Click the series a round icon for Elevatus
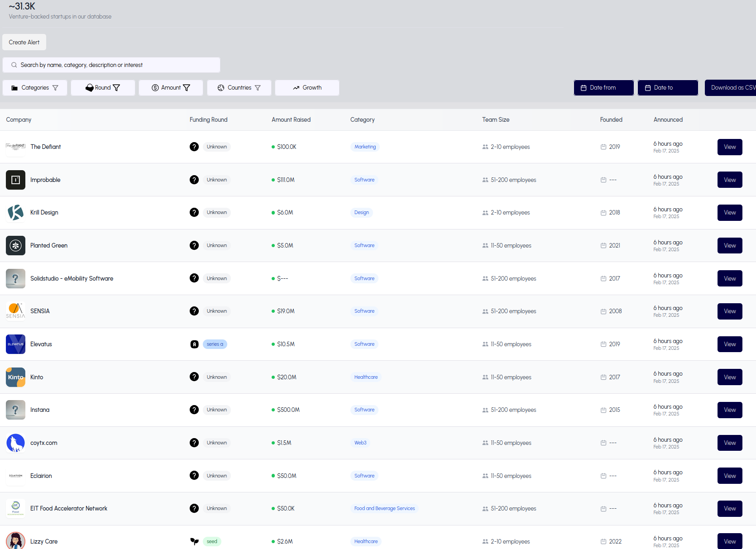The width and height of the screenshot is (756, 549). point(194,344)
